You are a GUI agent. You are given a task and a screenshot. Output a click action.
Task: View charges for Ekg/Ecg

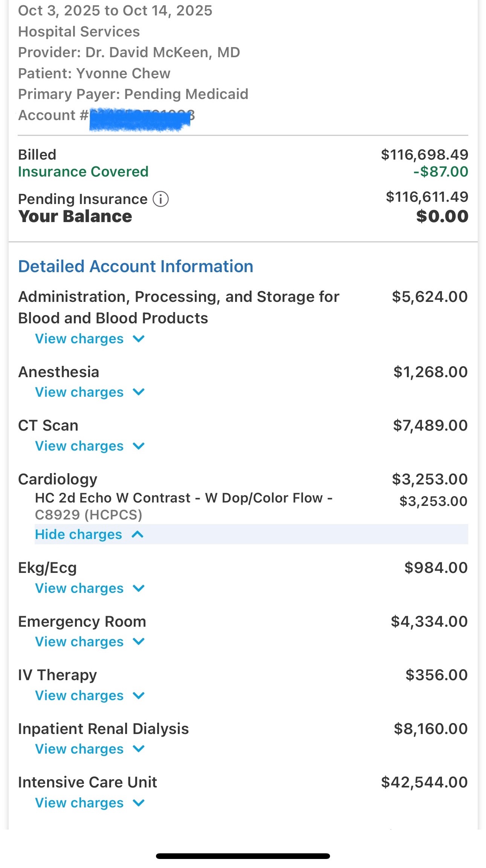coord(79,588)
